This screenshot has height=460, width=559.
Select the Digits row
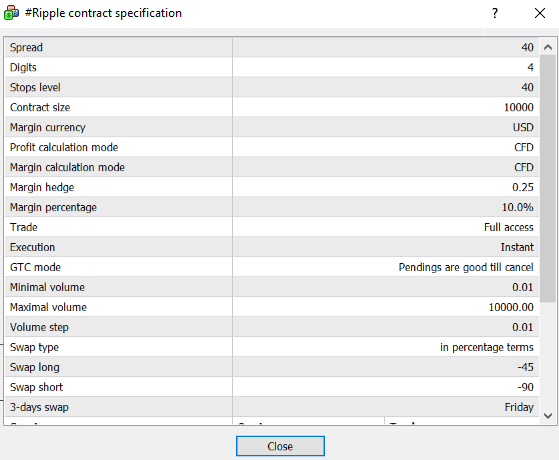(272, 67)
